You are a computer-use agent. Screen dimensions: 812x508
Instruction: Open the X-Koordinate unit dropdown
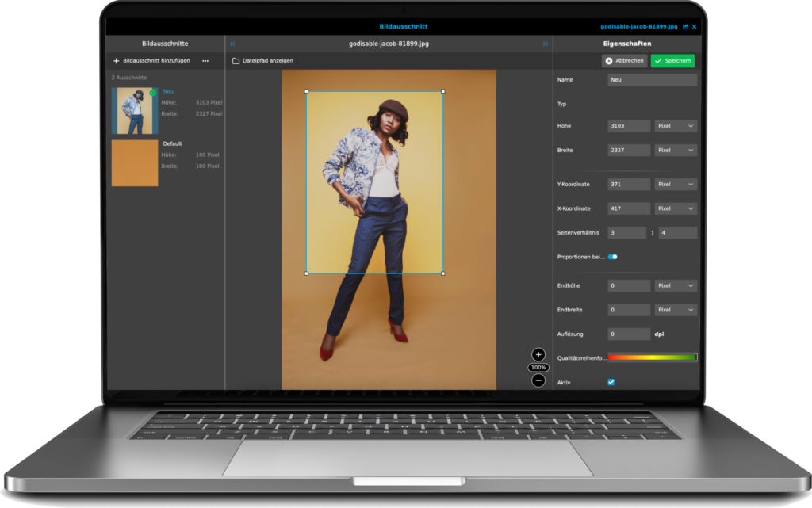coord(676,208)
